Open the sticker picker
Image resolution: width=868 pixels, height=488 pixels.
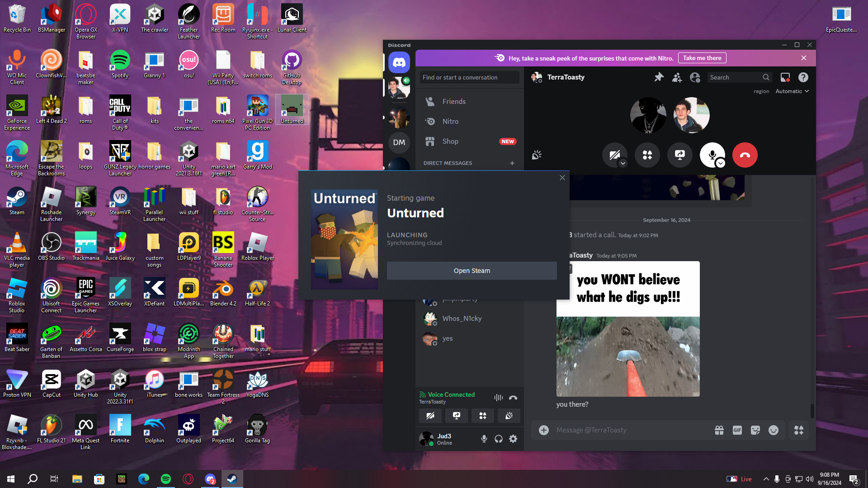coord(755,430)
